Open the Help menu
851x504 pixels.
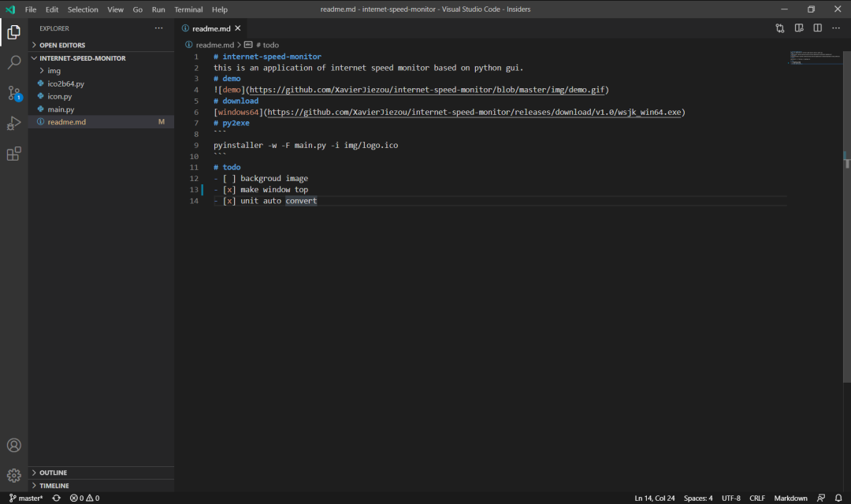coord(220,9)
